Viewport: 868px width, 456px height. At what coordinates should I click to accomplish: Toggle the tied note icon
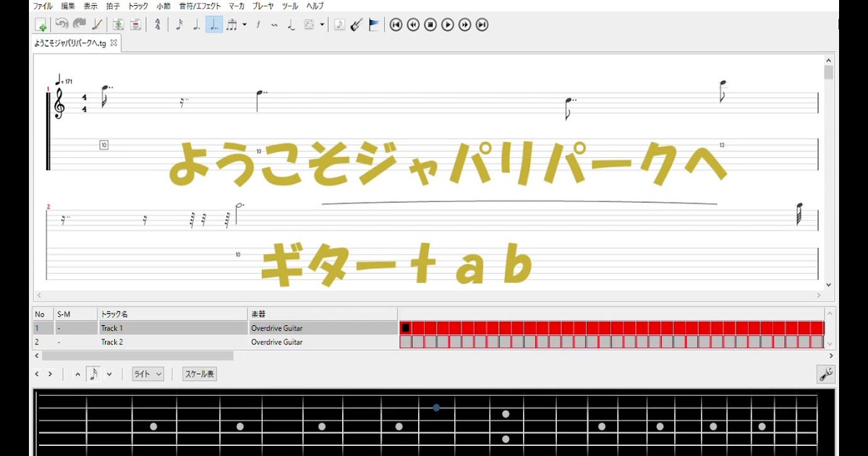292,25
